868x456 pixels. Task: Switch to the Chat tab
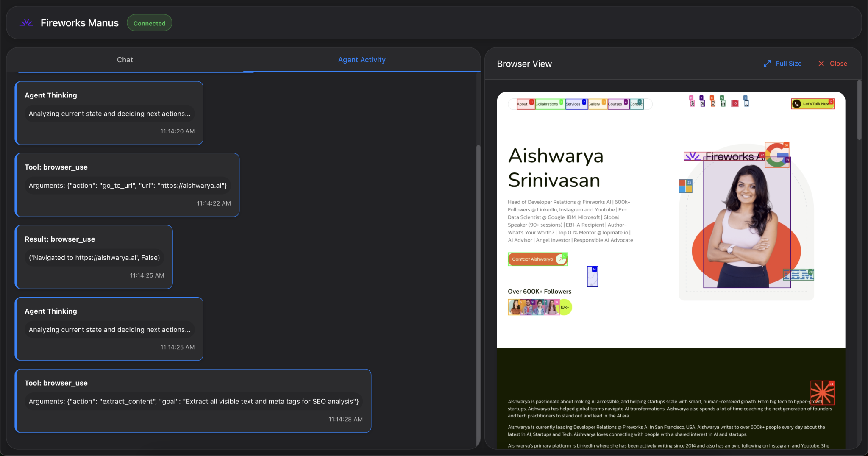pyautogui.click(x=125, y=60)
